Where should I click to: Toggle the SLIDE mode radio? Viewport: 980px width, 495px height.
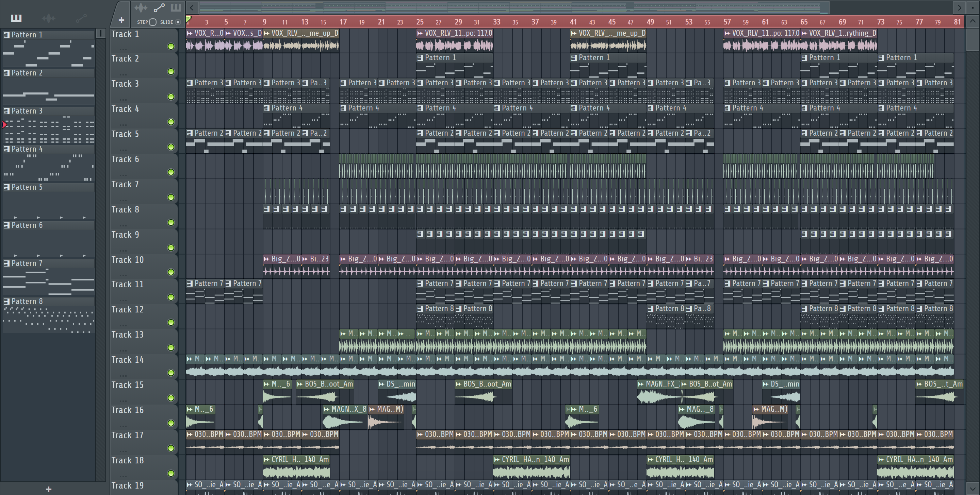pyautogui.click(x=178, y=22)
